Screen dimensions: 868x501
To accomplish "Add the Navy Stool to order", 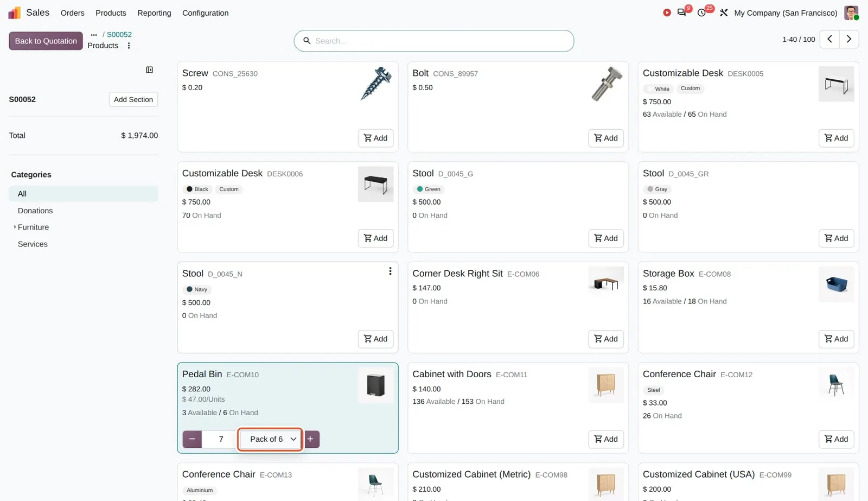I will 375,339.
